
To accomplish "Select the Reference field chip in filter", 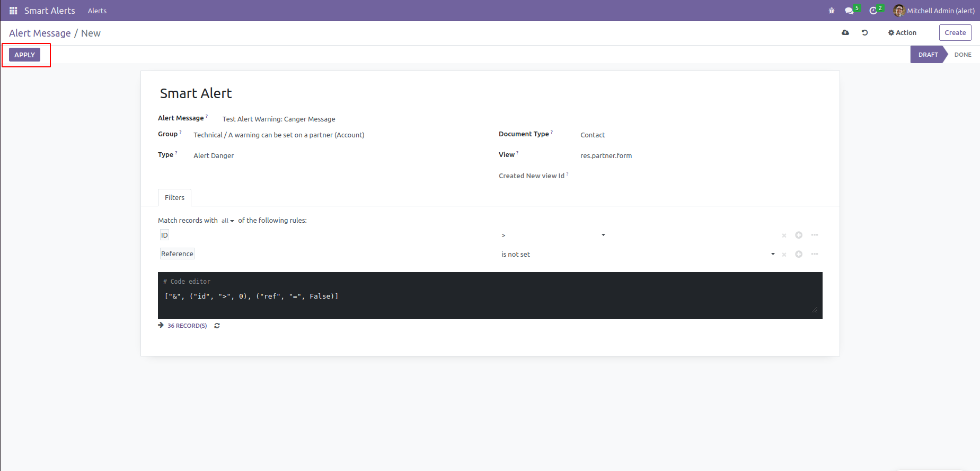I will [x=177, y=254].
